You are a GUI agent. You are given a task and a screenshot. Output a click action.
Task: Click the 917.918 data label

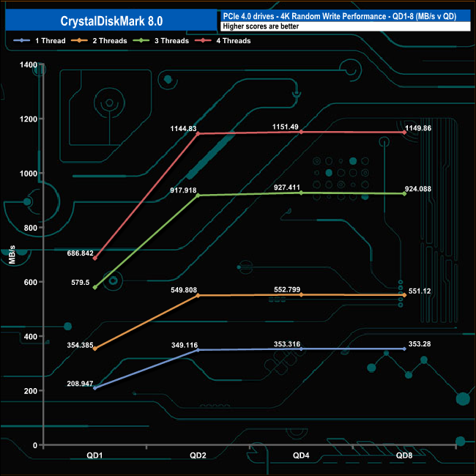(183, 190)
